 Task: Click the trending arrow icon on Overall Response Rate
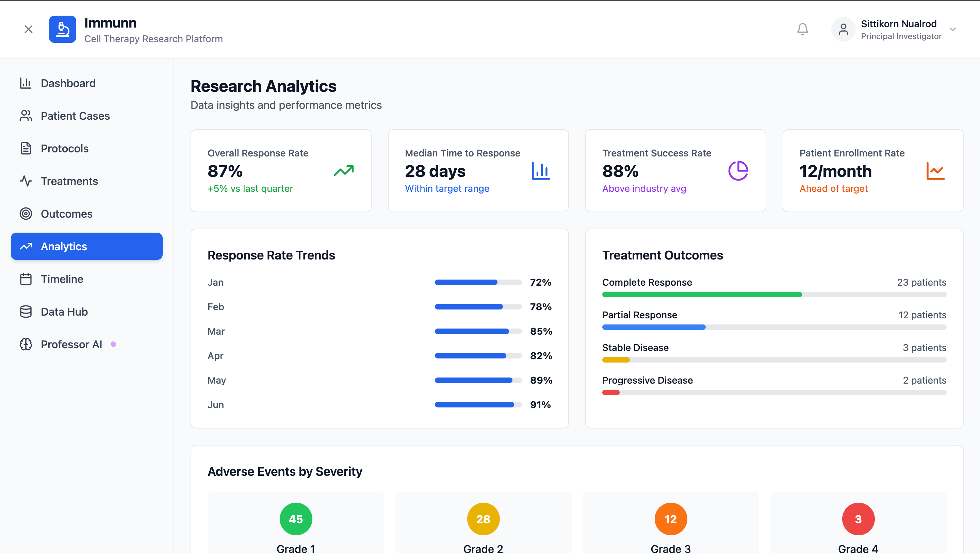click(x=344, y=171)
